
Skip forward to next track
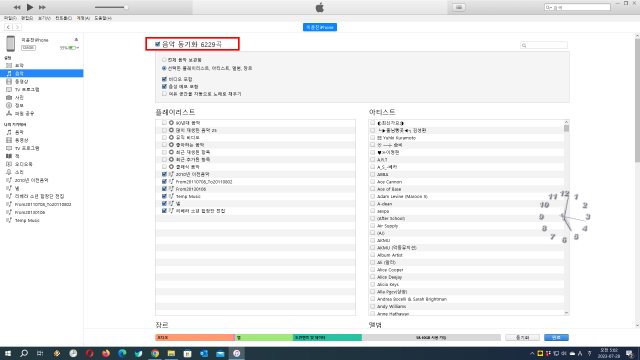click(42, 7)
